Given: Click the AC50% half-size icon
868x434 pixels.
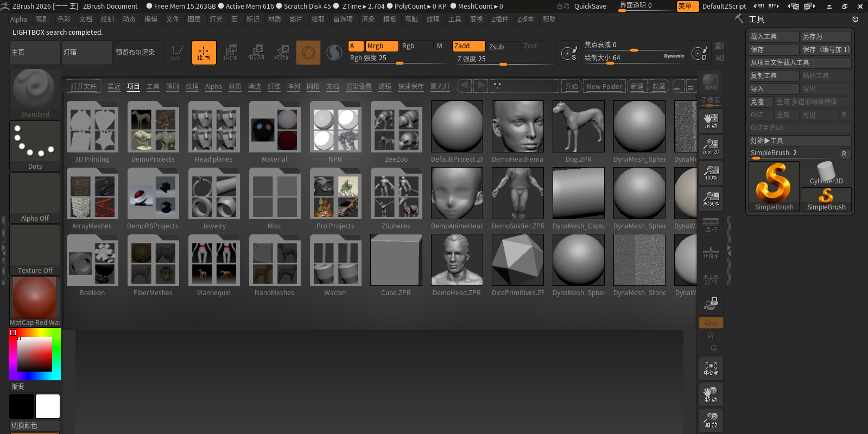Looking at the screenshot, I should (711, 199).
